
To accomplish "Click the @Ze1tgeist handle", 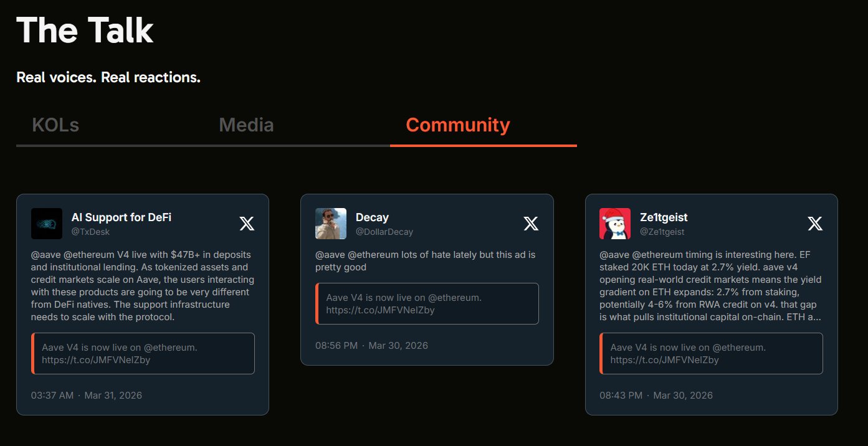I will [662, 232].
